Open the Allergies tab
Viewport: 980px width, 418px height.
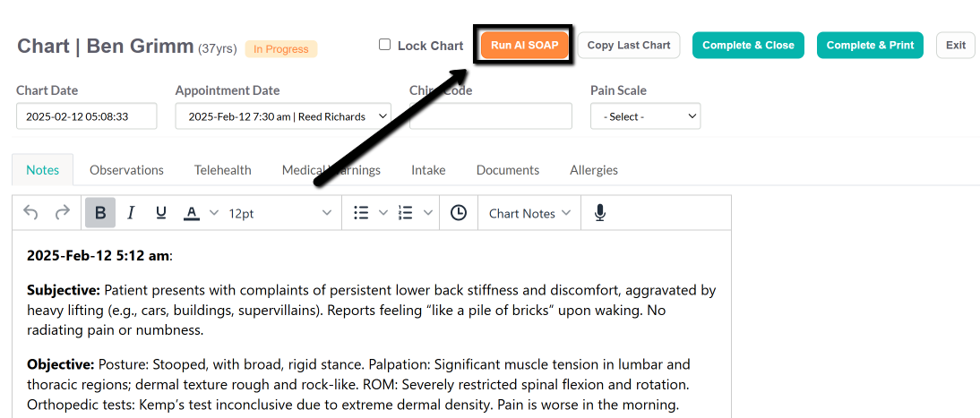click(x=594, y=170)
